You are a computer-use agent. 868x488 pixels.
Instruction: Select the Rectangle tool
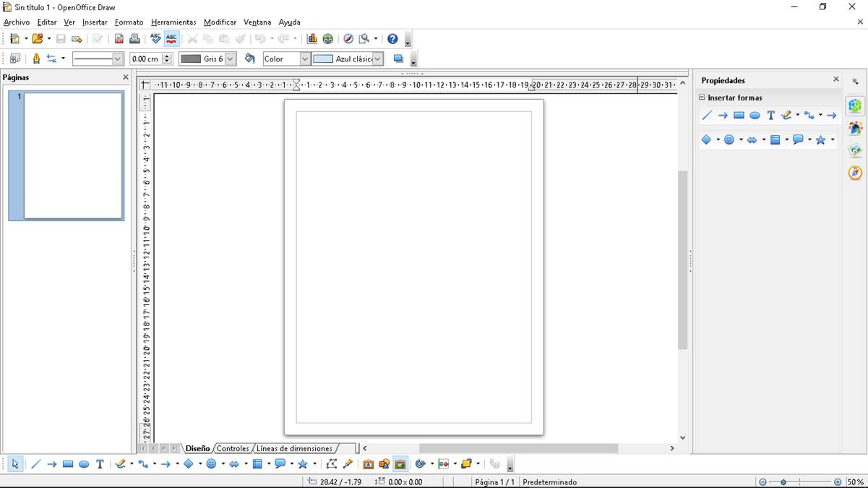click(67, 464)
